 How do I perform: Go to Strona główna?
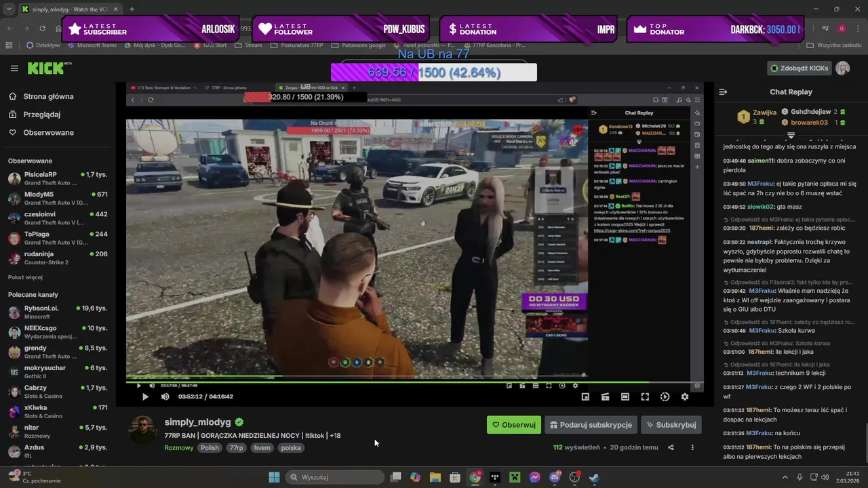pyautogui.click(x=48, y=96)
